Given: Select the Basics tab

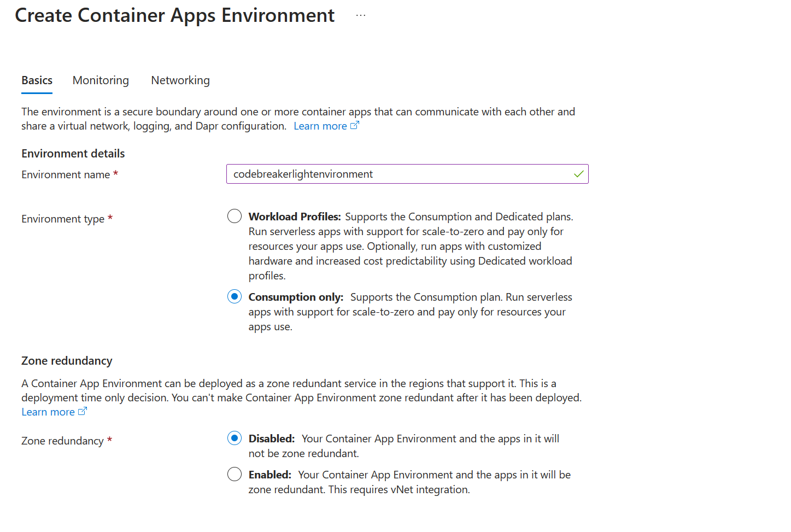Looking at the screenshot, I should tap(37, 80).
